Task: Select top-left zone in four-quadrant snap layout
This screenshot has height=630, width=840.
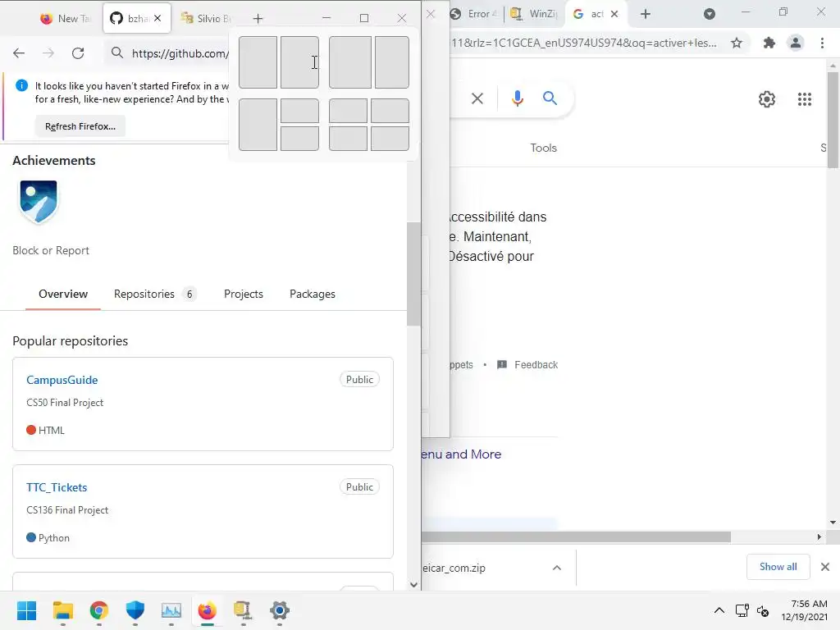Action: point(348,111)
